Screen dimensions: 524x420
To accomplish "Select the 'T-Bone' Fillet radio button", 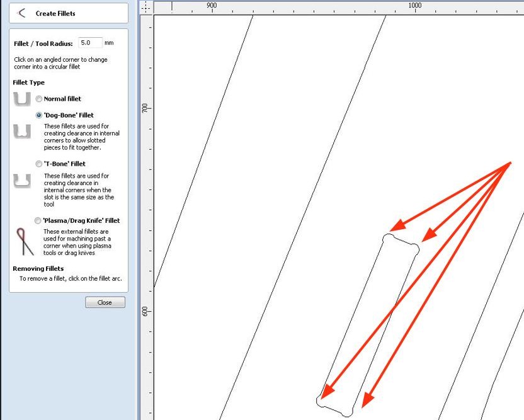I will point(39,164).
